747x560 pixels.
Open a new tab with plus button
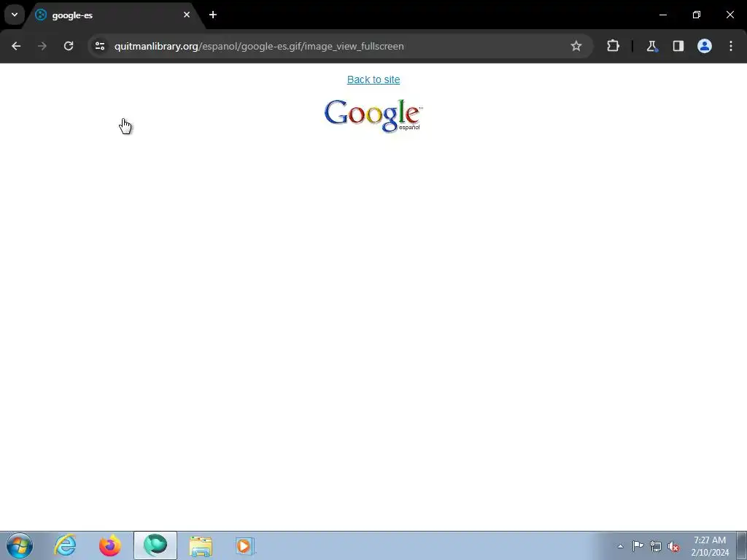coord(213,15)
